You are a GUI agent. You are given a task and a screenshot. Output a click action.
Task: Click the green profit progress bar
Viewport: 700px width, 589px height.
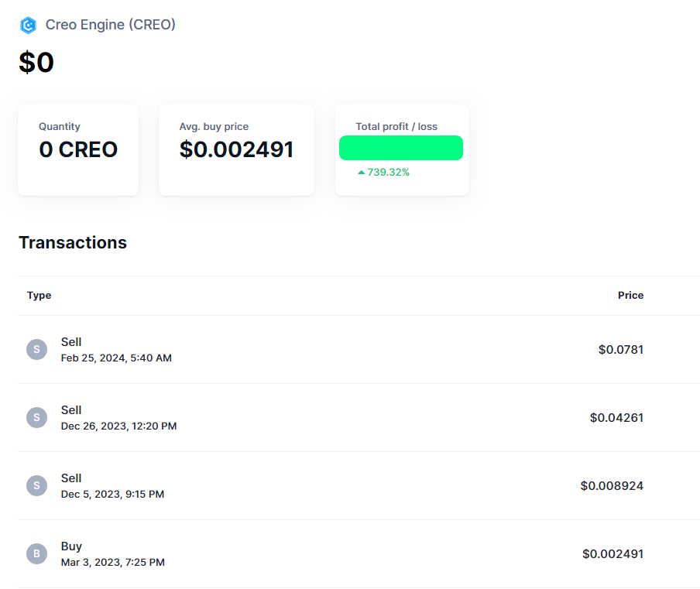point(401,147)
